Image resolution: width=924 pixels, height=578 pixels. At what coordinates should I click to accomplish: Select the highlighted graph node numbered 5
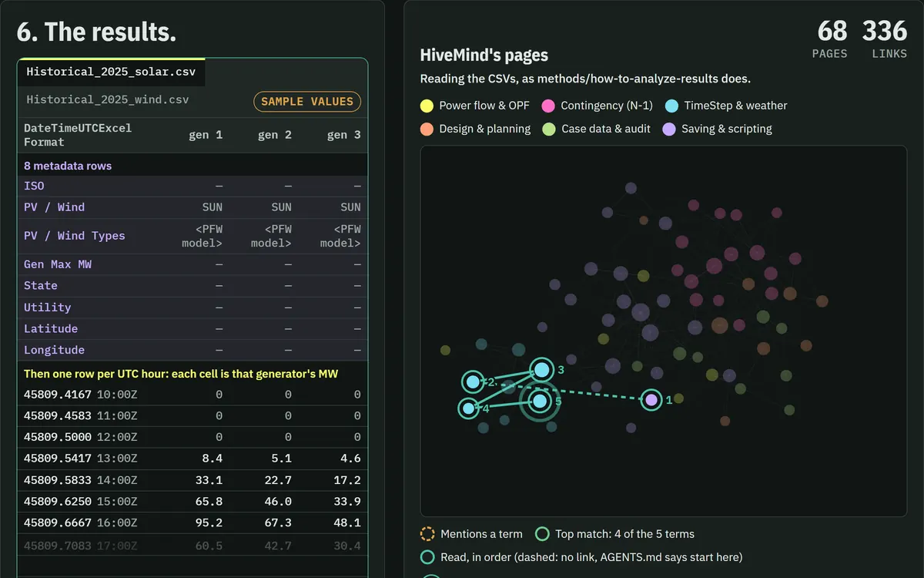[x=540, y=401]
